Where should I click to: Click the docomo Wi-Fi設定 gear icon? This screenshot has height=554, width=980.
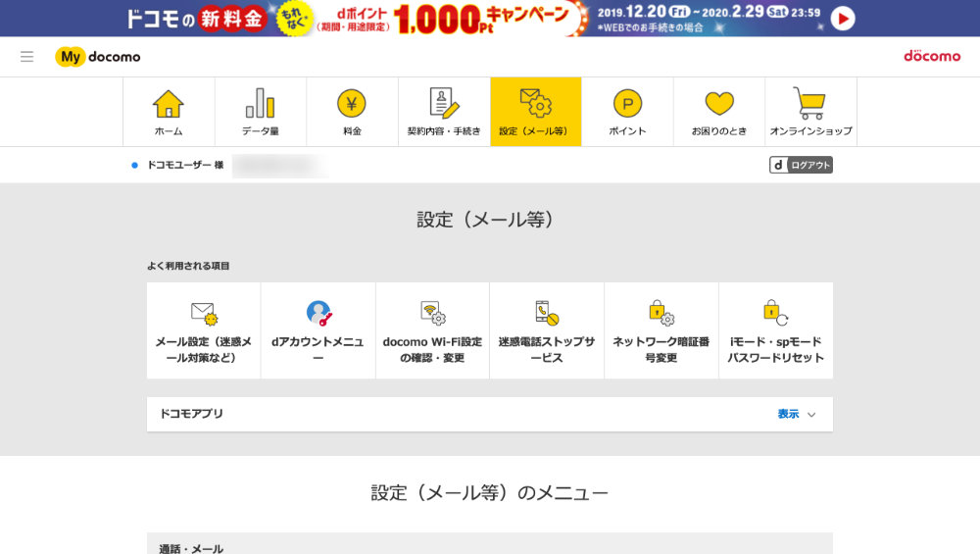[432, 313]
